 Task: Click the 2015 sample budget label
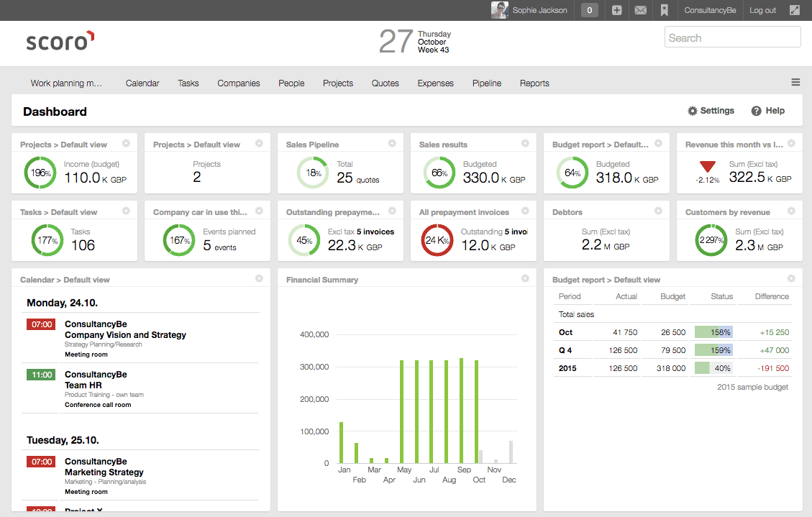[752, 387]
